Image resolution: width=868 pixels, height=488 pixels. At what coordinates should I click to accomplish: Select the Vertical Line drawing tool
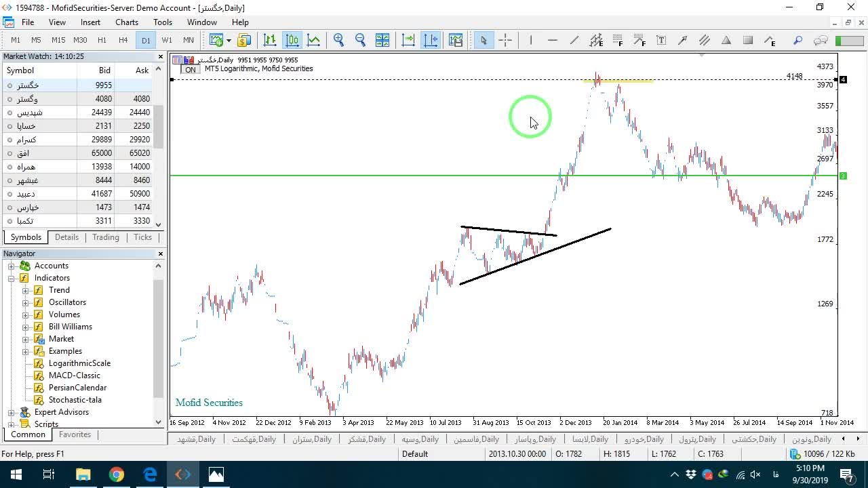pos(531,40)
